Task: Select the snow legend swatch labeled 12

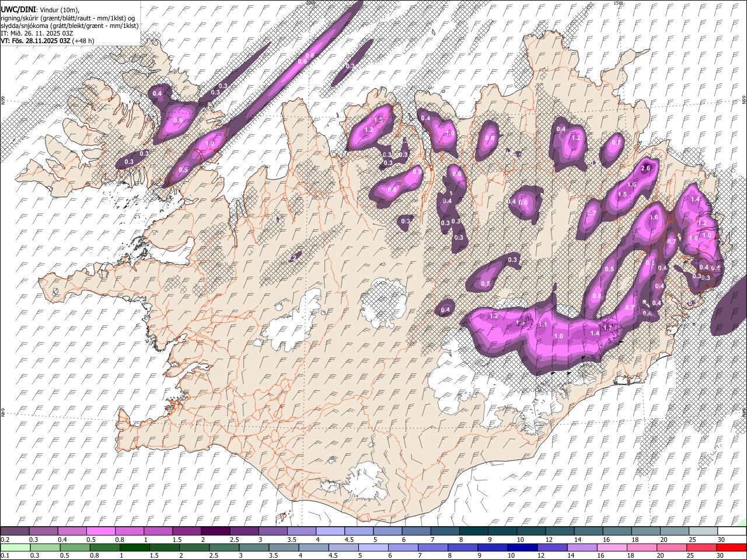Action: coord(560,531)
